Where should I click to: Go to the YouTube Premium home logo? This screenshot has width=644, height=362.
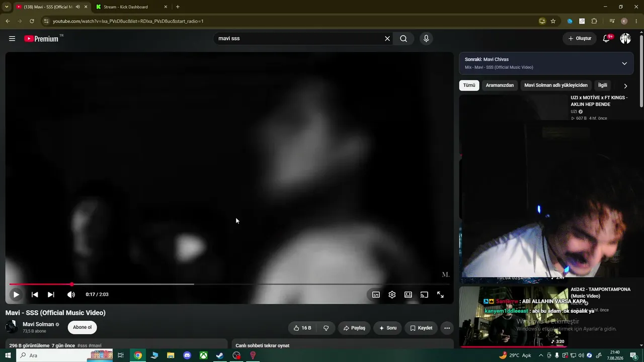click(41, 39)
